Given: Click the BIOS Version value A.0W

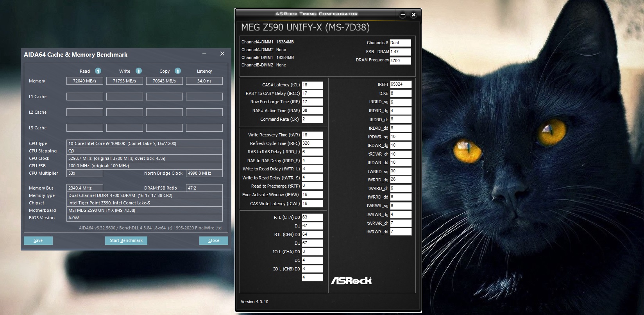Looking at the screenshot, I should coord(145,218).
